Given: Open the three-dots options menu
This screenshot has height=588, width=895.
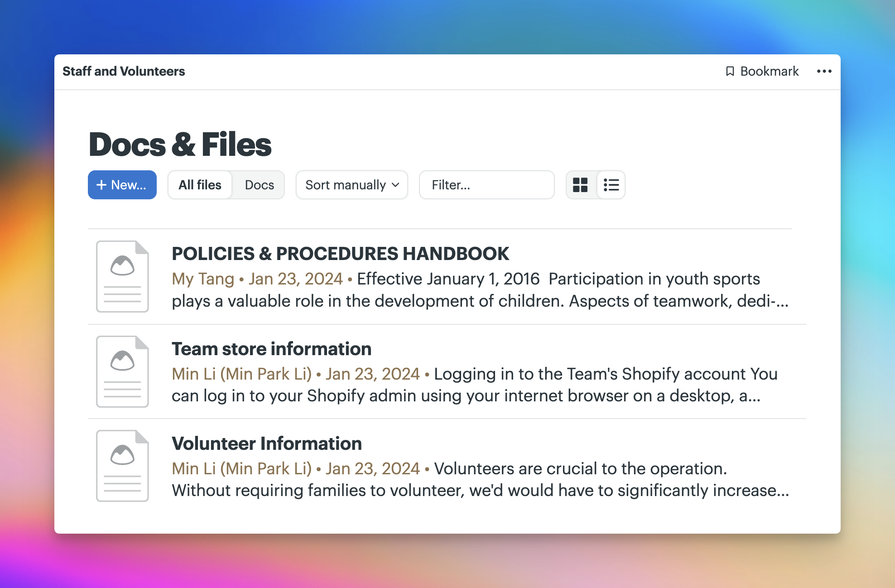Looking at the screenshot, I should (x=824, y=71).
